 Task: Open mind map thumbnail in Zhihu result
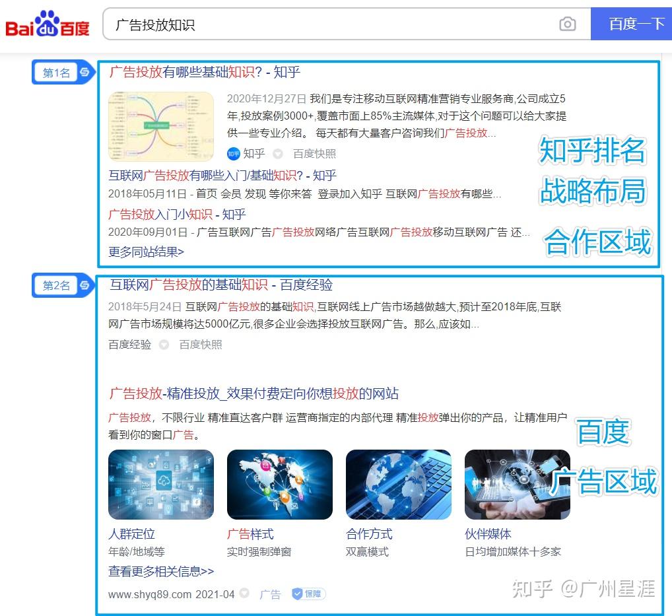click(161, 127)
